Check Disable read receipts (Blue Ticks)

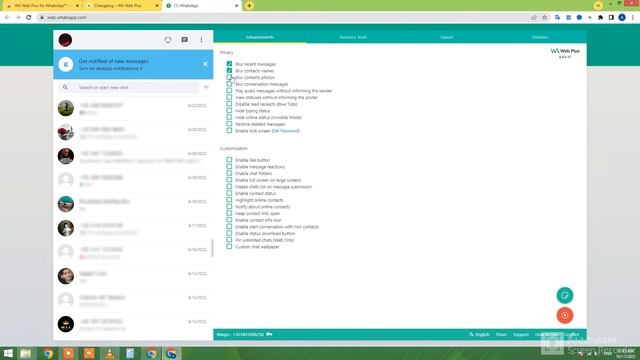click(229, 104)
